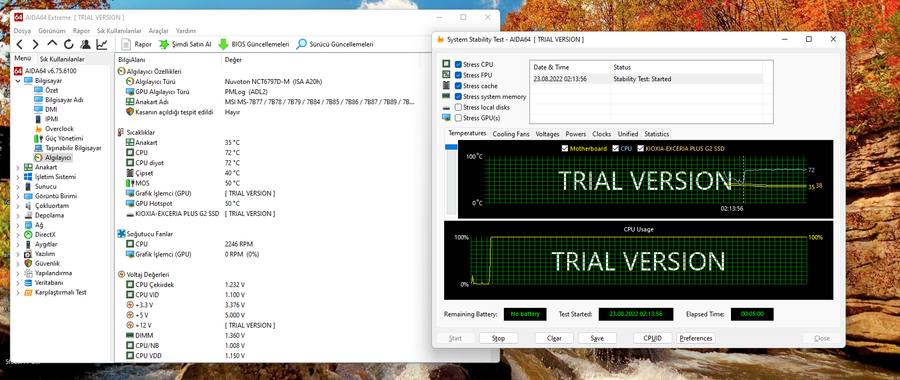Click the Save button
Viewport: 900px width, 380px height.
[x=597, y=338]
